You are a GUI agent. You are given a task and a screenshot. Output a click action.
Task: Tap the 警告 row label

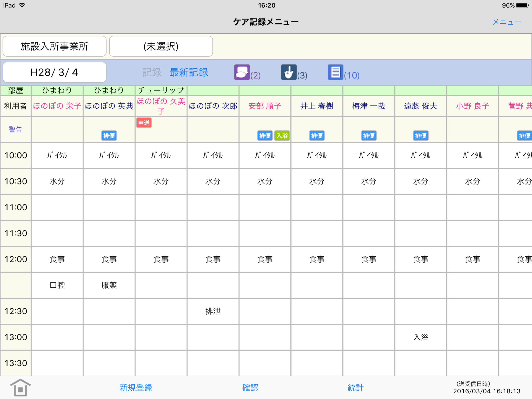click(16, 129)
